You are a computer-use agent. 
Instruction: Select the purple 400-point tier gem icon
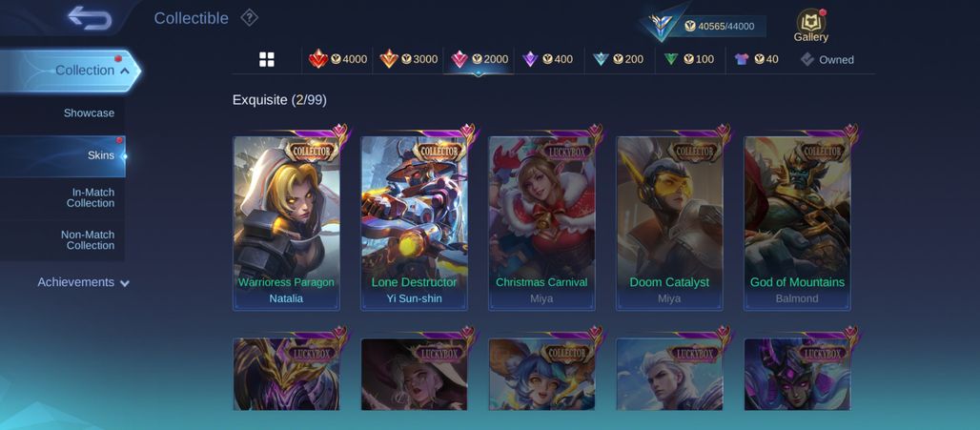coord(531,59)
